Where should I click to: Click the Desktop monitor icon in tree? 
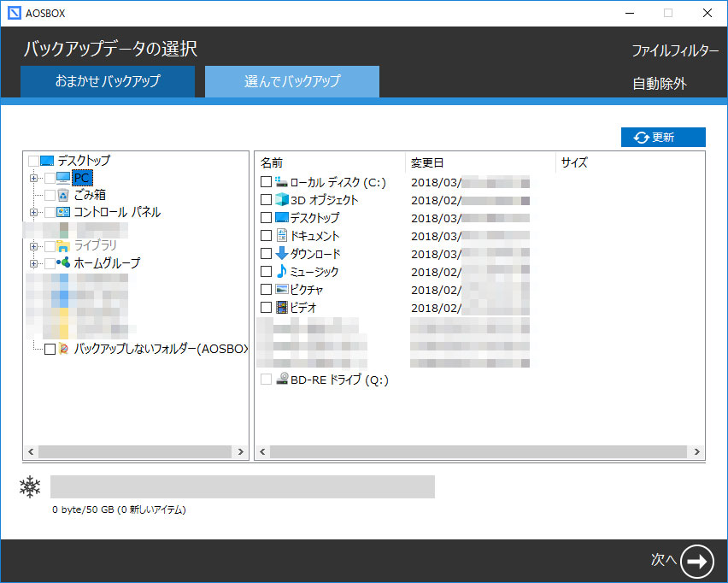(47, 161)
